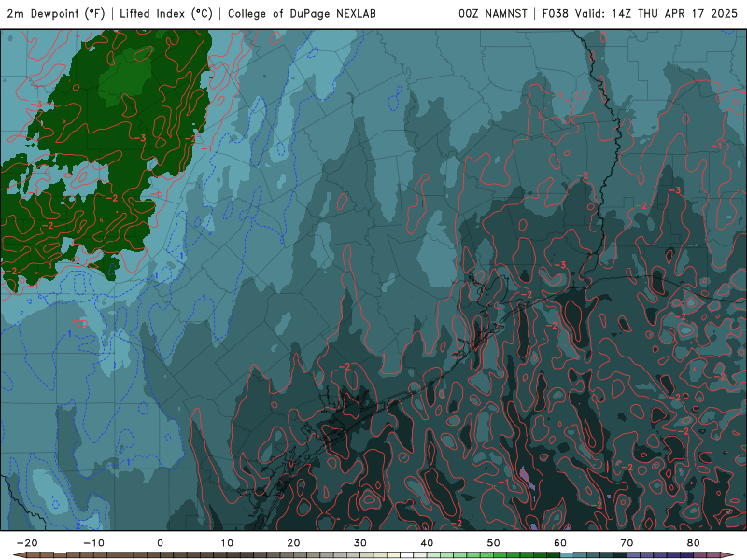Click the 0 label on the color scale
Viewport: 747px width, 560px height.
tap(160, 543)
